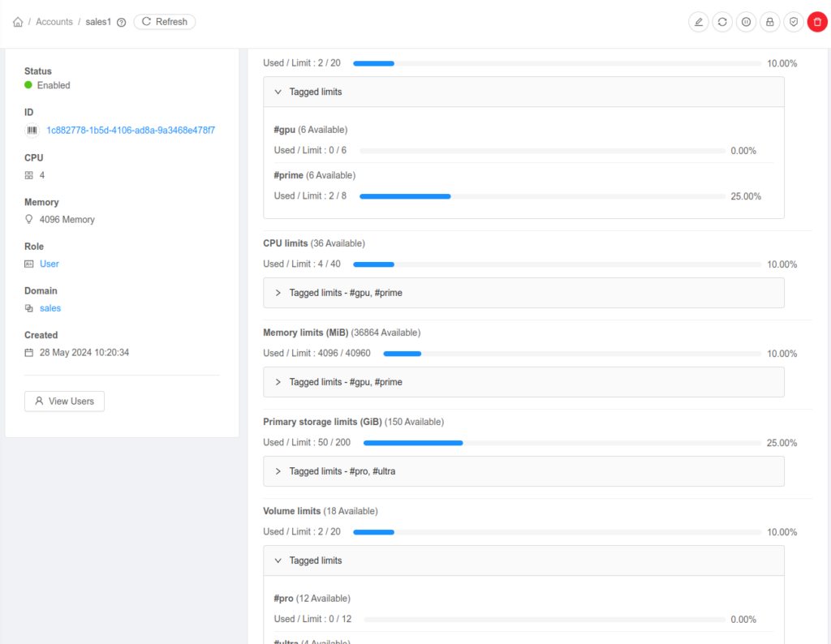Image resolution: width=831 pixels, height=644 pixels.
Task: Click the domain blocks icon
Action: [29, 308]
